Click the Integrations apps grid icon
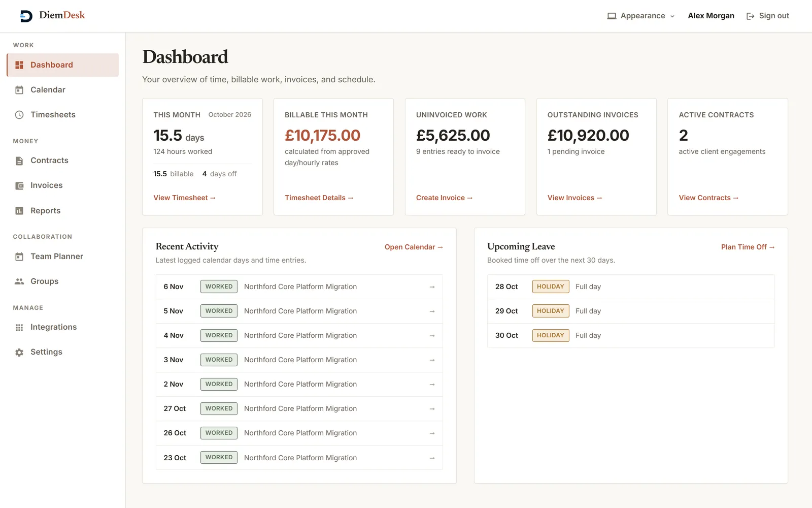The image size is (812, 508). point(19,327)
